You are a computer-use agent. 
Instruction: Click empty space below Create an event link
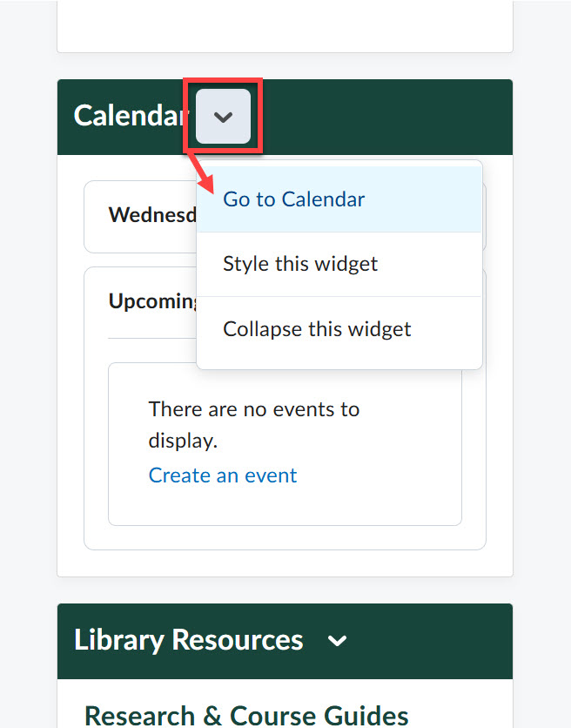pos(285,507)
